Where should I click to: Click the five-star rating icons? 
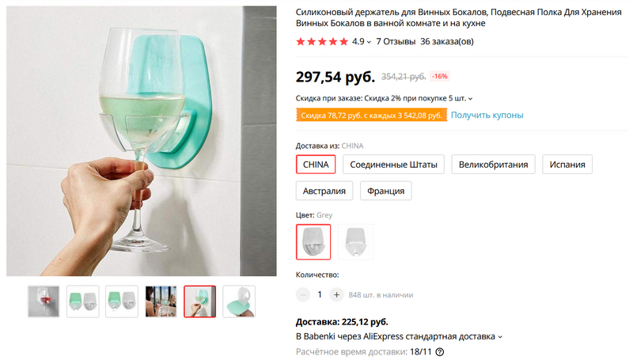pos(322,41)
